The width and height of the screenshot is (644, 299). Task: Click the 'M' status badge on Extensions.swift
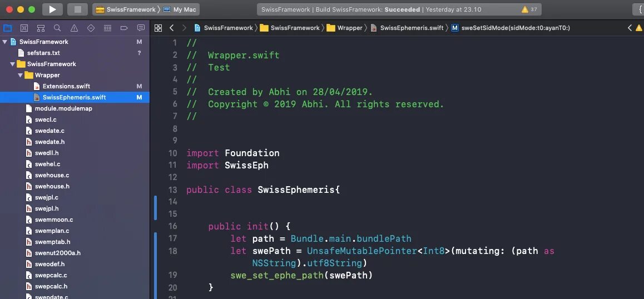click(139, 86)
